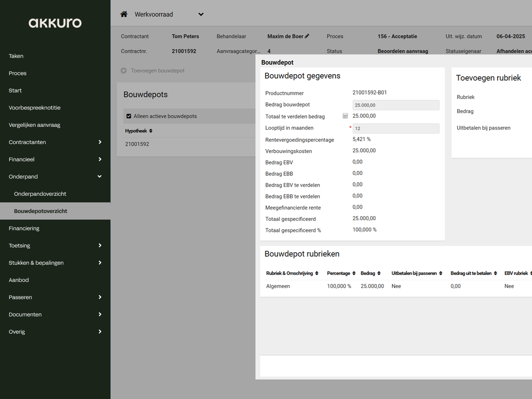Viewport: 532px width, 399px height.
Task: Click the plus icon for Toevoegen bouwdepot
Action: (x=124, y=71)
